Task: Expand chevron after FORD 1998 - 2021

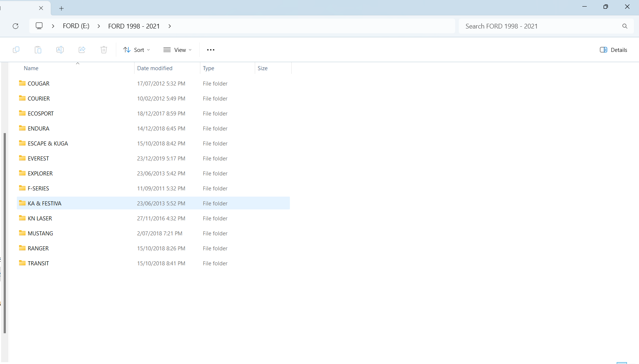Action: click(x=170, y=26)
